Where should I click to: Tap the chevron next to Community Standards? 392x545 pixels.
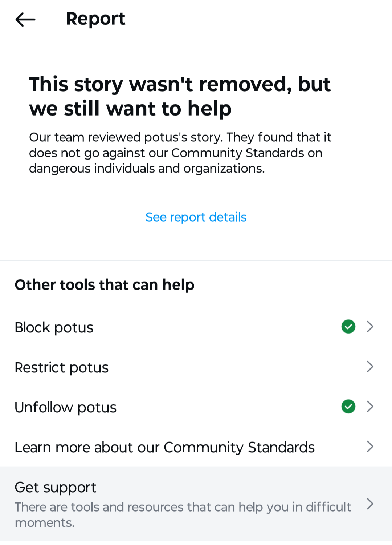[x=370, y=446]
